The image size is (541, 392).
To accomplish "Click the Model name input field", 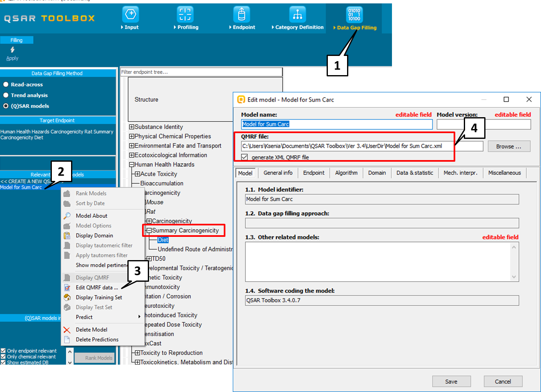I will pos(337,124).
